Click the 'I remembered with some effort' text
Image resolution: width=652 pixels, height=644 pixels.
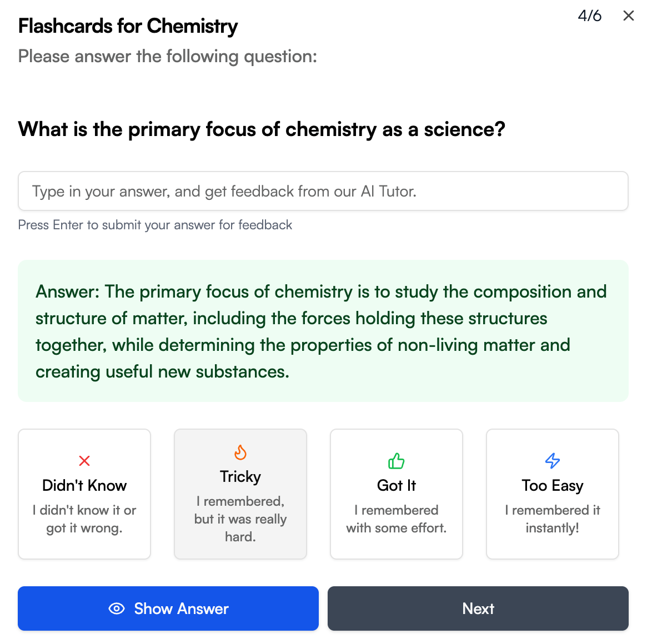pos(396,519)
